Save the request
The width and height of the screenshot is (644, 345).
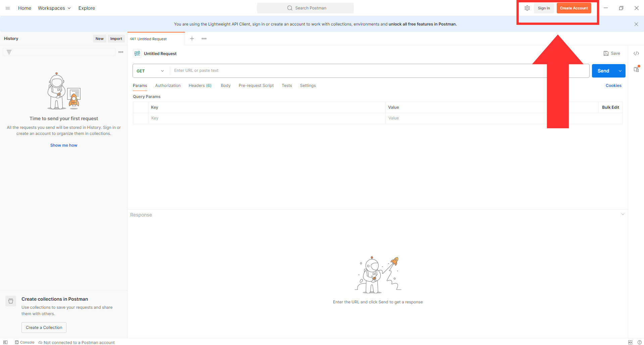pyautogui.click(x=612, y=53)
